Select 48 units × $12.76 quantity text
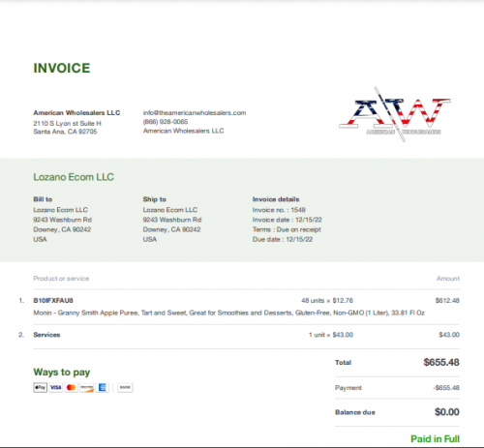 327,301
